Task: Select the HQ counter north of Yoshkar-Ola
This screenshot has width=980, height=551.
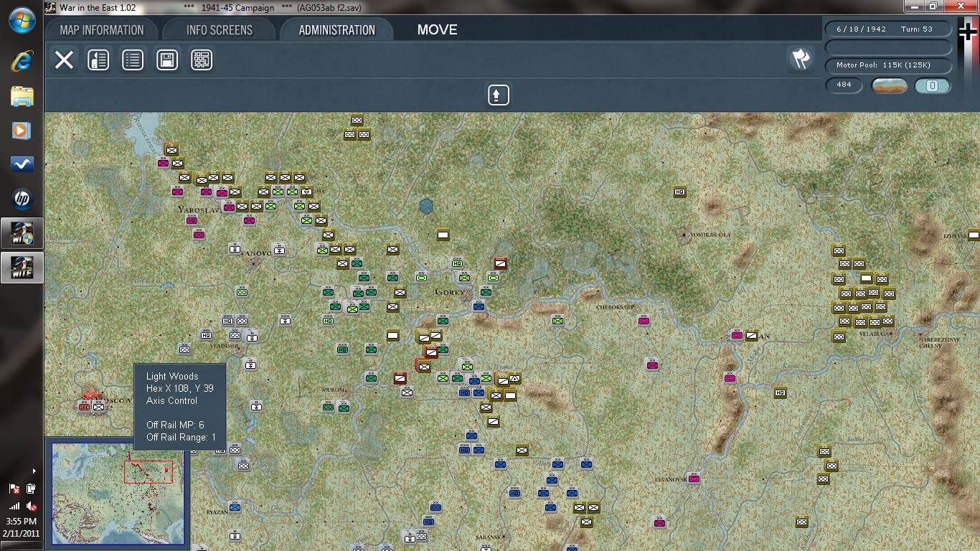Action: pos(680,192)
